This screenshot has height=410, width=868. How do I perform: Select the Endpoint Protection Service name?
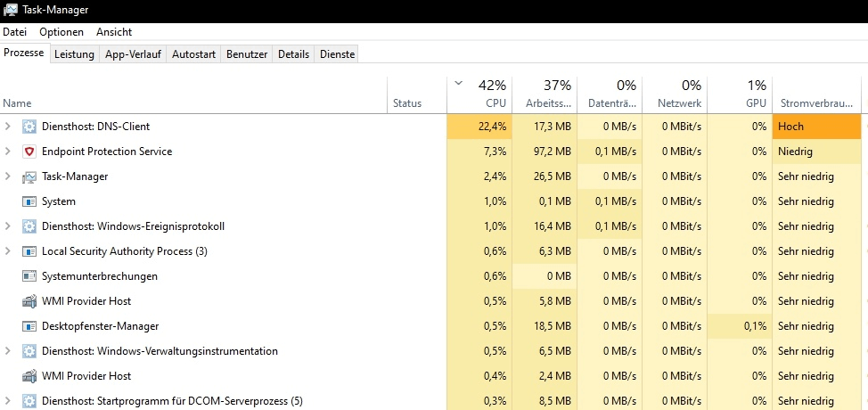point(107,152)
